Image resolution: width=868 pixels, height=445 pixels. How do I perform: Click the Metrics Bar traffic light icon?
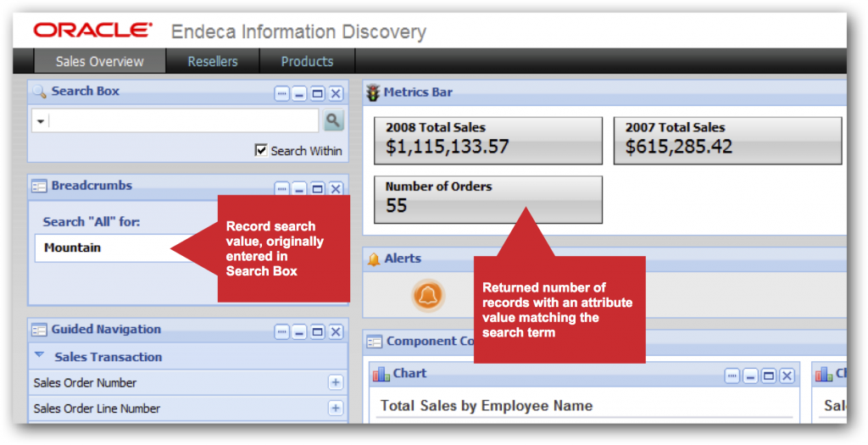(373, 92)
